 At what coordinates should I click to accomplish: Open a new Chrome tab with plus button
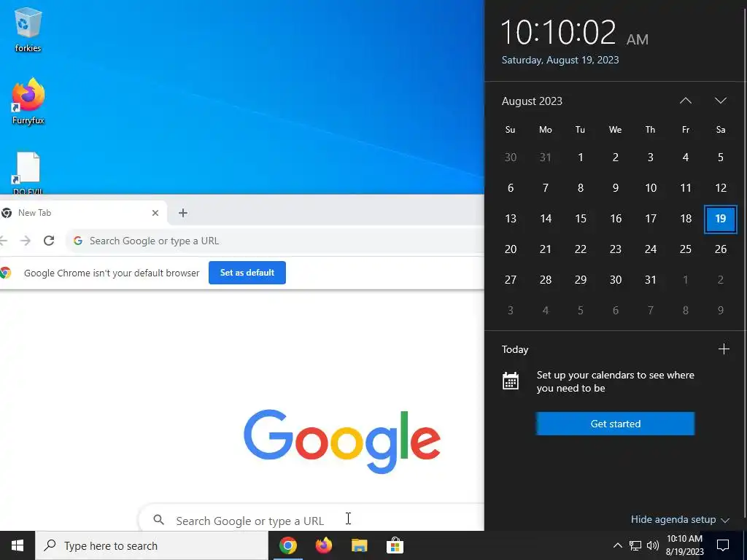pyautogui.click(x=183, y=213)
